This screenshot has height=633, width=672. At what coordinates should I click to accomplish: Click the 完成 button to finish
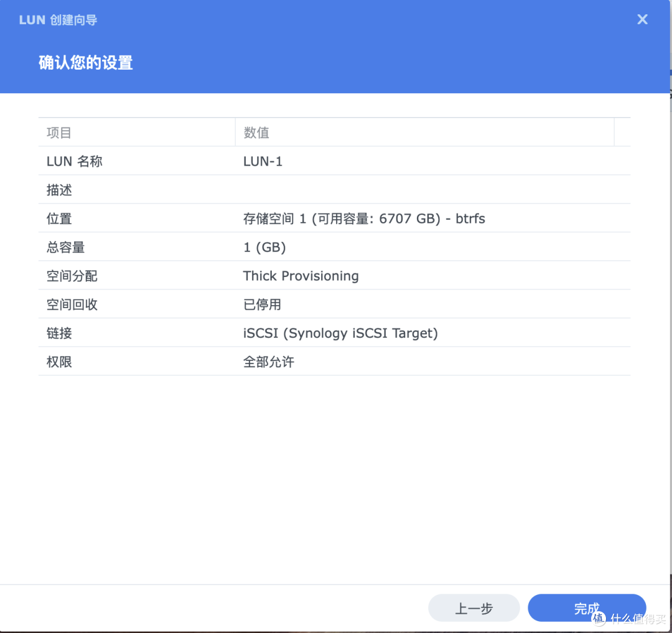[586, 608]
